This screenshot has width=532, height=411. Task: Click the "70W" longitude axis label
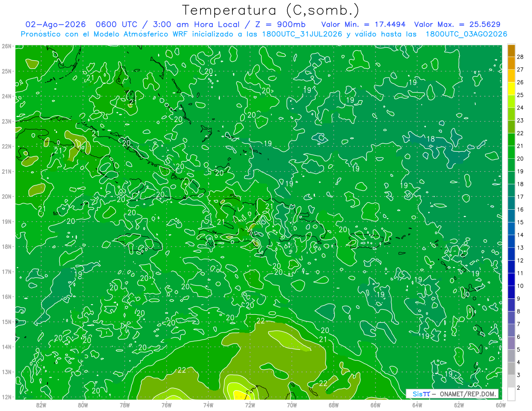292,405
